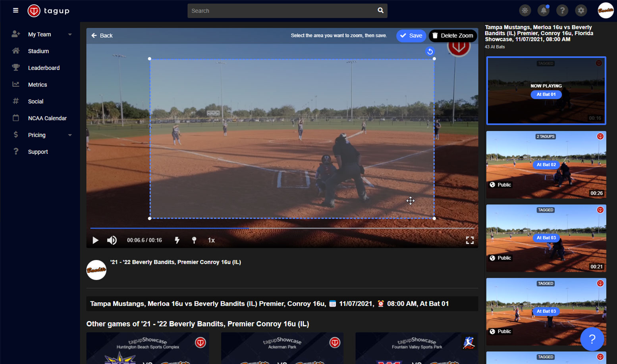Click the pin marker icon next to playback speed

194,240
